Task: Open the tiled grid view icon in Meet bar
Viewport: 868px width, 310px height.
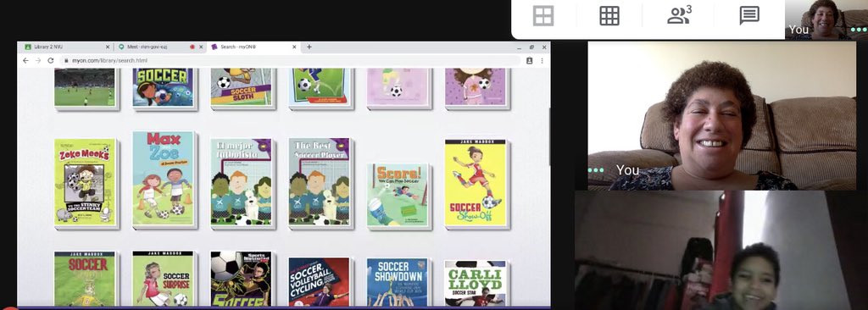Action: click(x=609, y=15)
